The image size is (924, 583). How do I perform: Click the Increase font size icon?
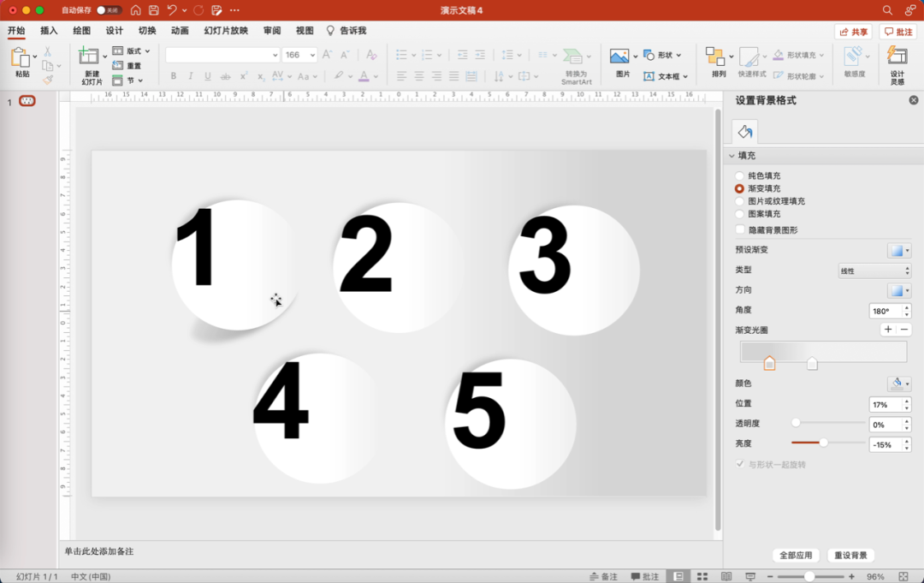click(328, 55)
